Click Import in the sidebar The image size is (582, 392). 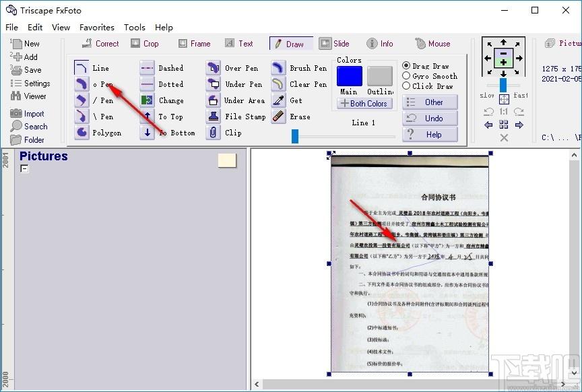(27, 114)
